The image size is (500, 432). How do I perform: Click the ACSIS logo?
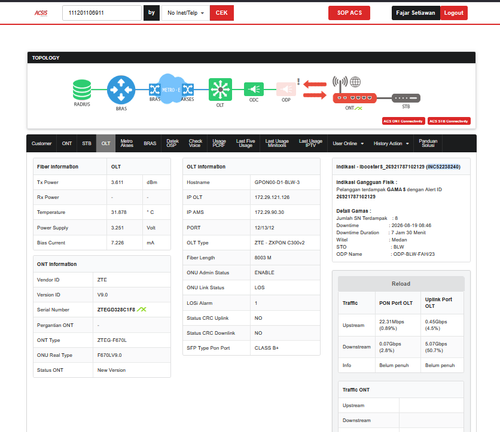tap(41, 13)
